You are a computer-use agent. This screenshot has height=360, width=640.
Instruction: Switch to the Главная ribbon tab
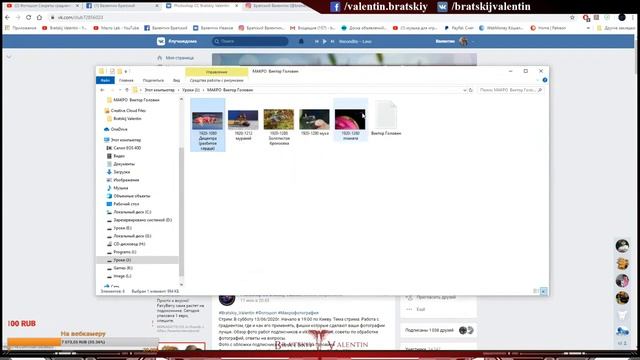coord(126,80)
